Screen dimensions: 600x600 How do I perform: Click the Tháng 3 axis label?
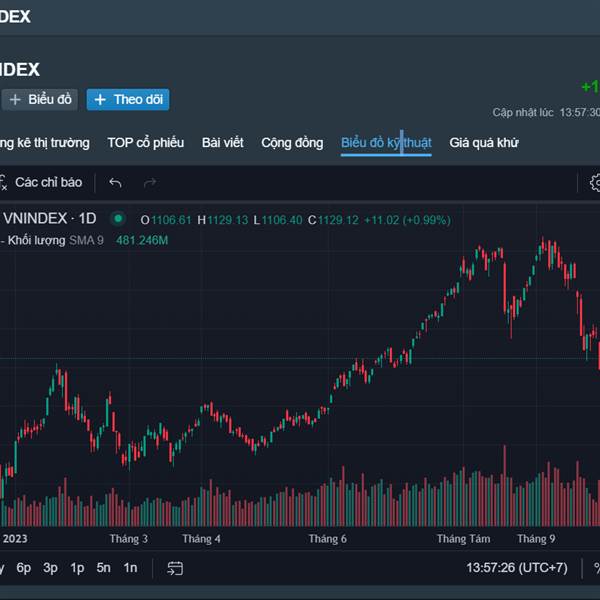pos(129,539)
